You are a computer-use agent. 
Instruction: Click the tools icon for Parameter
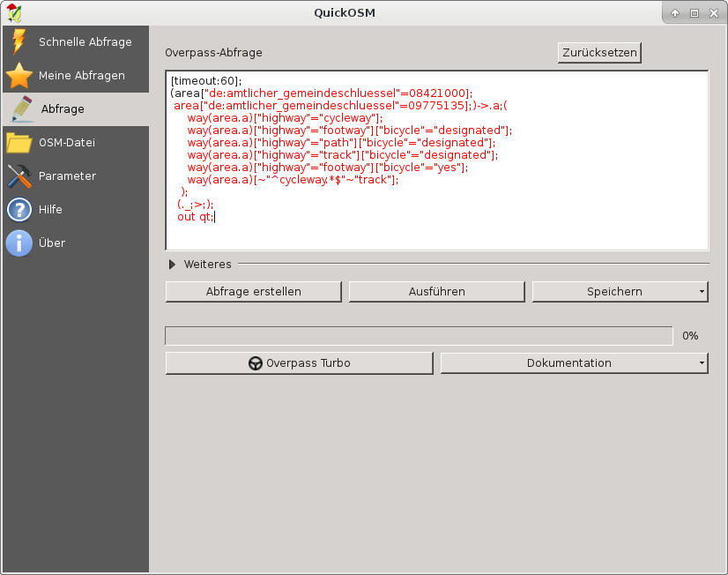coord(19,176)
